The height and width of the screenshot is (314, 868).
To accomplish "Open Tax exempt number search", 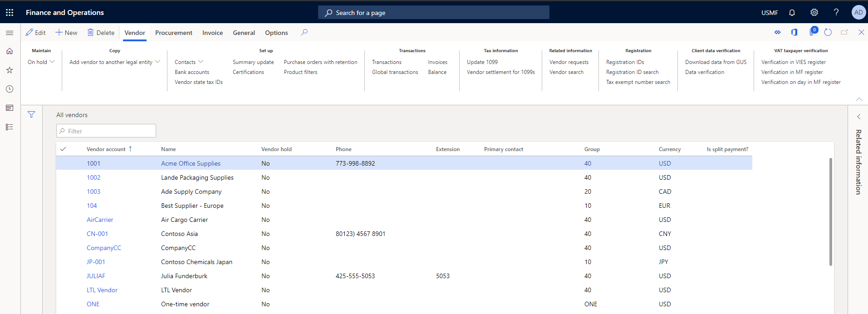I will [638, 82].
